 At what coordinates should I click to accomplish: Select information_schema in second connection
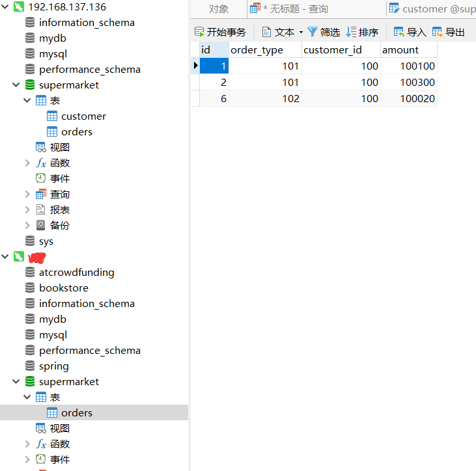click(87, 304)
